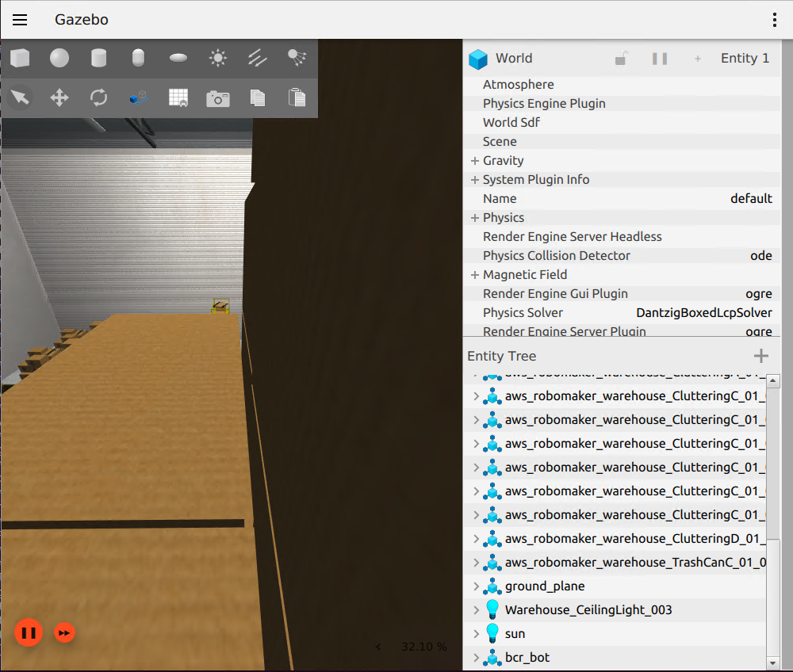Image resolution: width=793 pixels, height=672 pixels.
Task: Insert a capsule shape
Action: (x=138, y=58)
